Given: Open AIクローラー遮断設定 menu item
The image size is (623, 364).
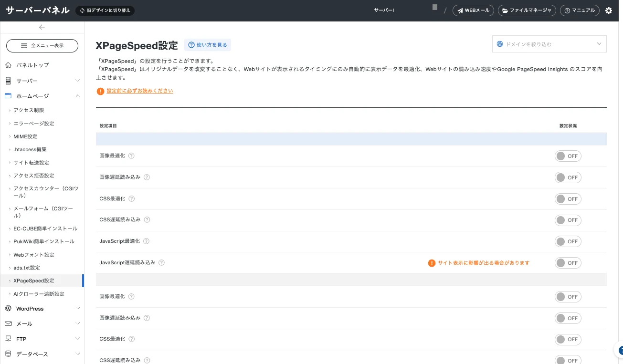Looking at the screenshot, I should [x=39, y=294].
